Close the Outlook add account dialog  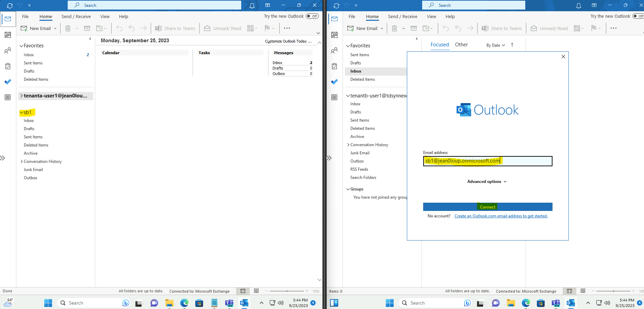[563, 57]
